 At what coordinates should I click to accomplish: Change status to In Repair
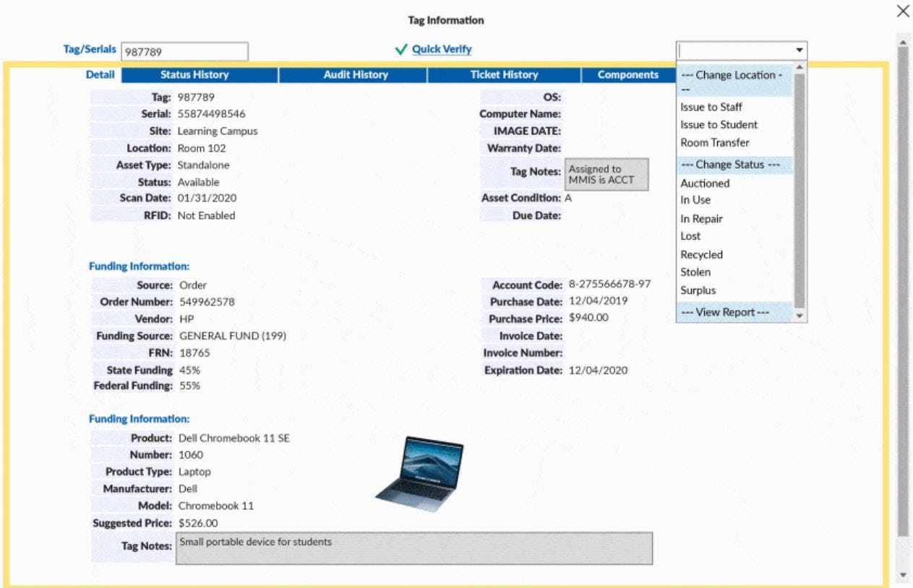click(x=701, y=218)
